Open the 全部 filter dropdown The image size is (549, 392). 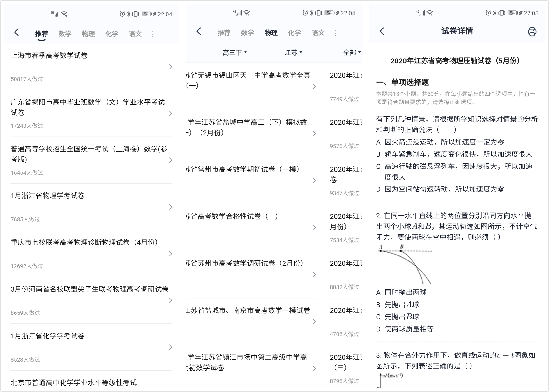pos(352,52)
